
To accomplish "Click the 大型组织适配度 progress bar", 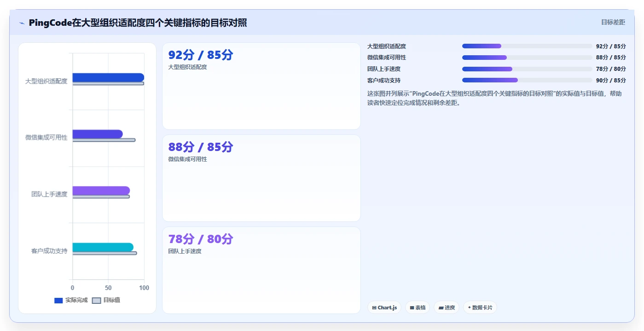I will click(527, 46).
